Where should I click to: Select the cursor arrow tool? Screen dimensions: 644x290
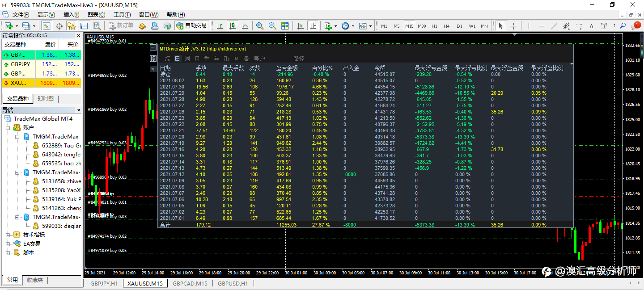coord(501,26)
